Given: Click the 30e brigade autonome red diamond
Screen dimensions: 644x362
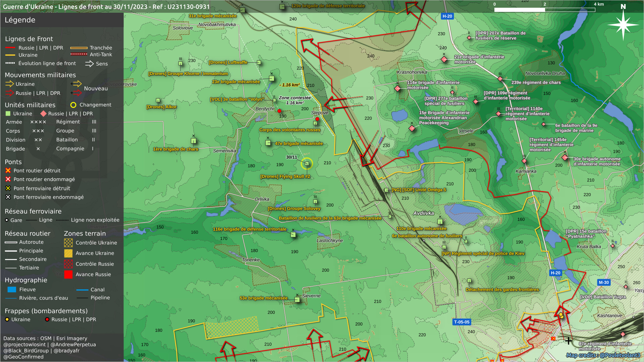Looking at the screenshot, I should [565, 158].
